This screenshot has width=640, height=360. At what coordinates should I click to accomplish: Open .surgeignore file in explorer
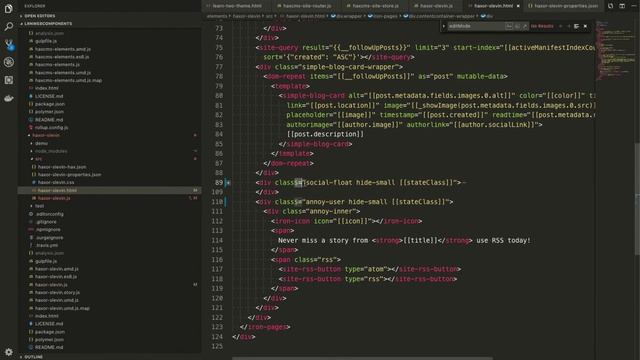coord(49,238)
